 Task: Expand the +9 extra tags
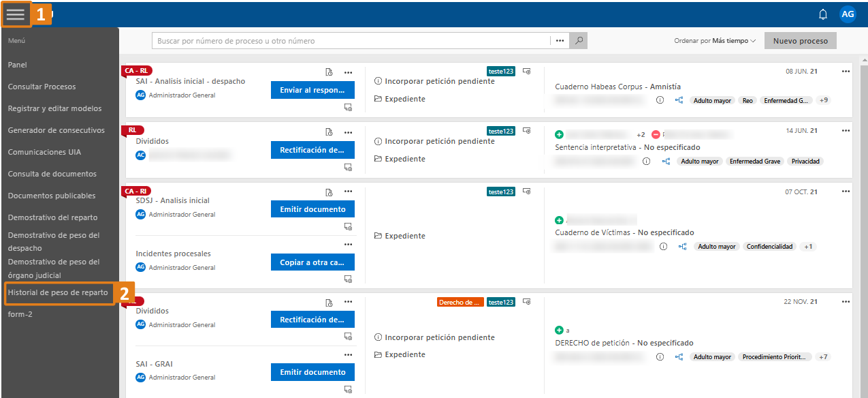point(824,100)
